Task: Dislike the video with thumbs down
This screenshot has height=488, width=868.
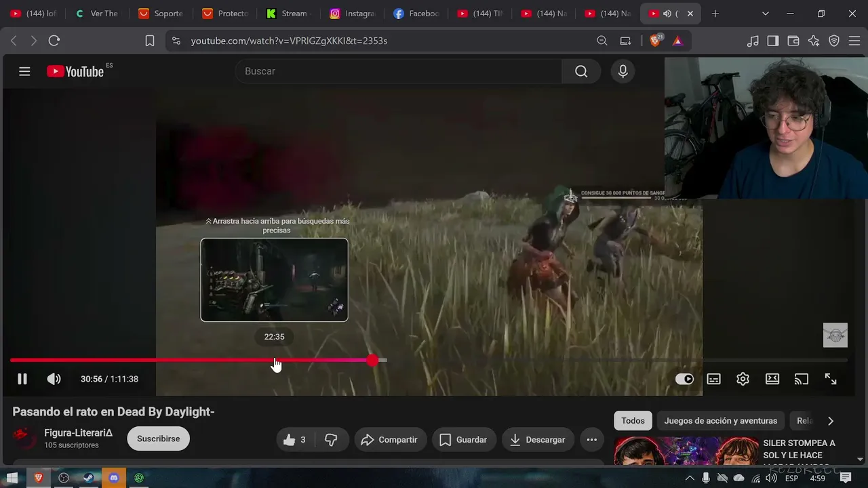Action: 331,440
